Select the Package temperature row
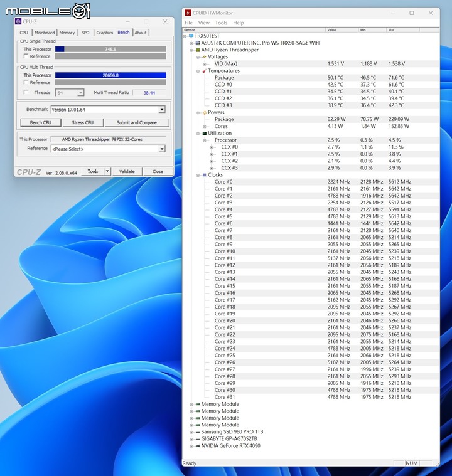 311,78
